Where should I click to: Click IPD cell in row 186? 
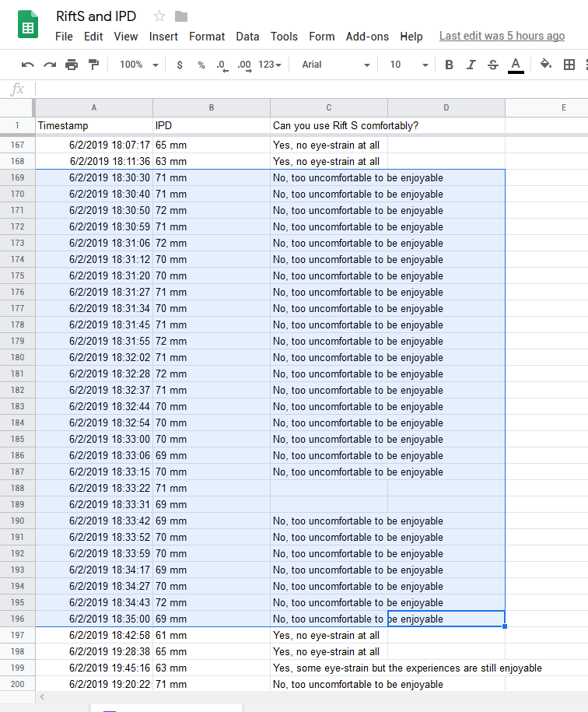212,455
